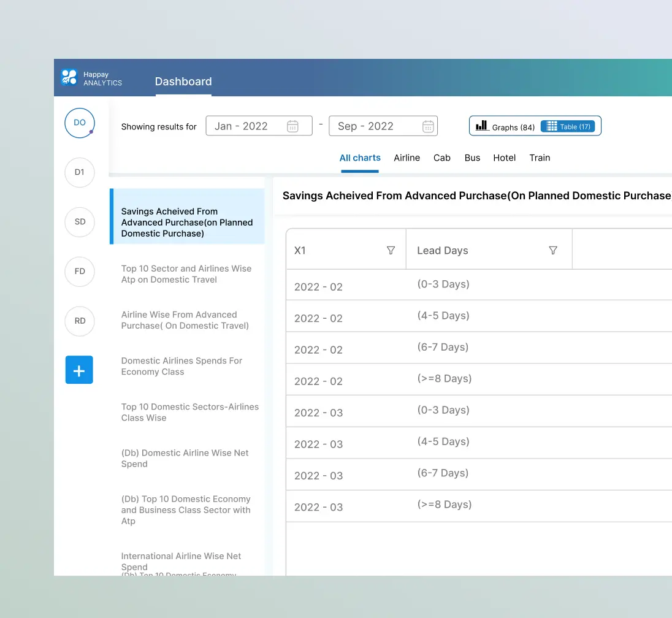
Task: Open Top 10 Sector and Airlines Wise Atp
Action: [186, 274]
